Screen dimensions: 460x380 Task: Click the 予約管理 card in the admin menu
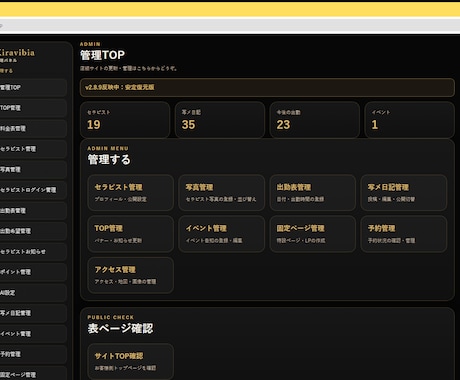point(404,234)
